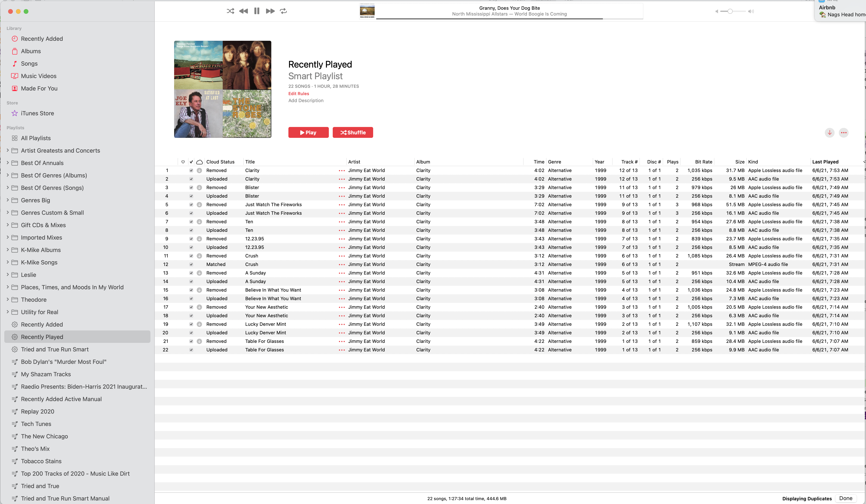The width and height of the screenshot is (866, 504).
Task: Click download icon on row 1 Clarity
Action: coord(199,171)
